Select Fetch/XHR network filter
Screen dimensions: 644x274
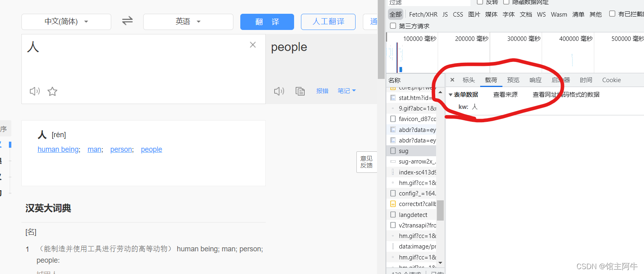[x=423, y=14]
